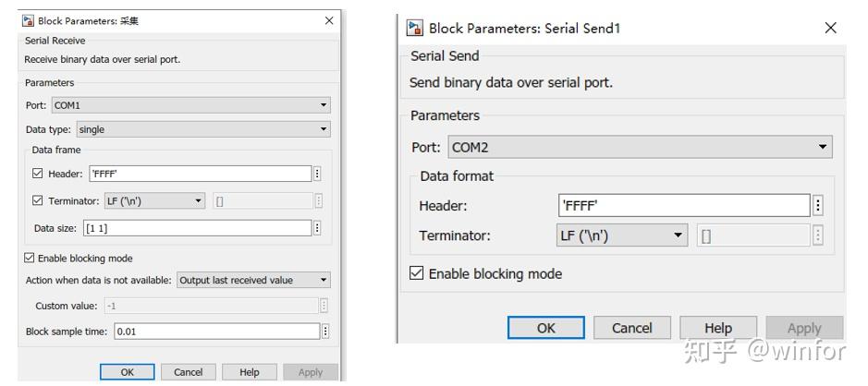The image size is (868, 386).
Task: Click the Block sample time input field
Action: coord(217,332)
